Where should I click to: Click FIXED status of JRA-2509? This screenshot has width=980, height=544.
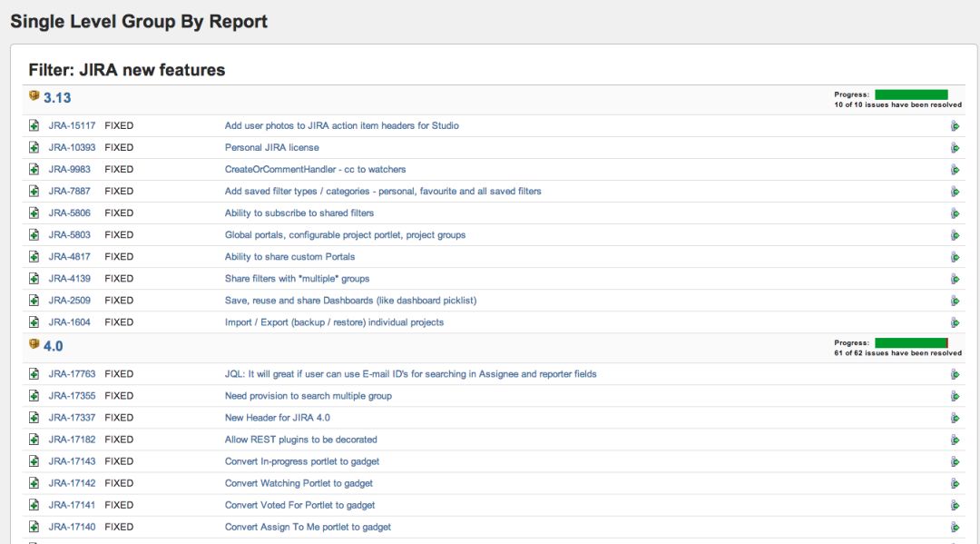click(x=119, y=301)
